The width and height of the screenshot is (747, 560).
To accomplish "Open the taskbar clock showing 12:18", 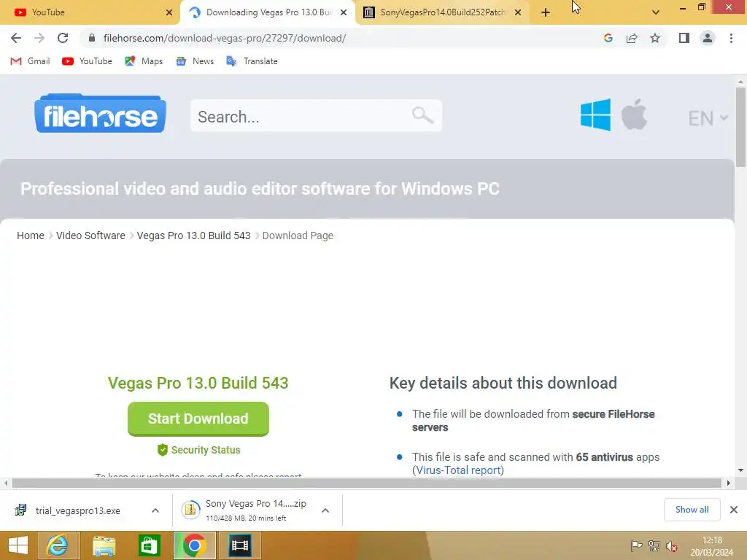I will pyautogui.click(x=712, y=546).
